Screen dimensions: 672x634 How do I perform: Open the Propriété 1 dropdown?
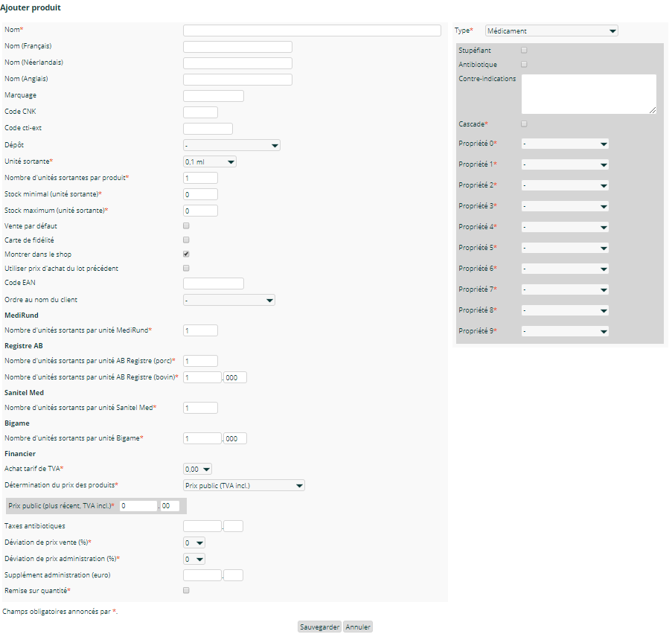tap(565, 164)
